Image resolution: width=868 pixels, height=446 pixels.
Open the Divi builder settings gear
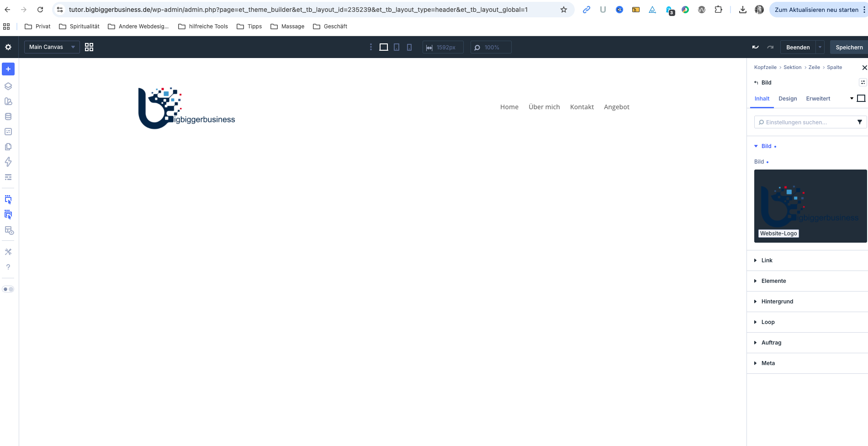[x=8, y=47]
